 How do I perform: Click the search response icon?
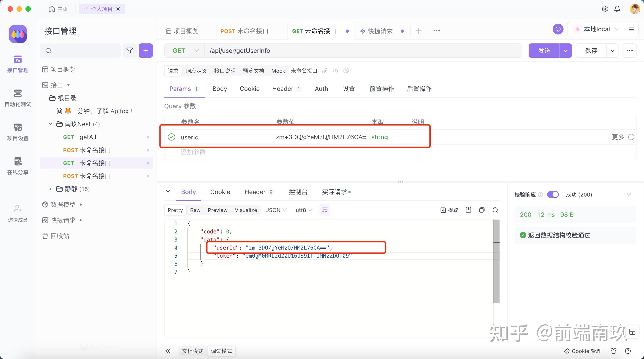(x=495, y=210)
